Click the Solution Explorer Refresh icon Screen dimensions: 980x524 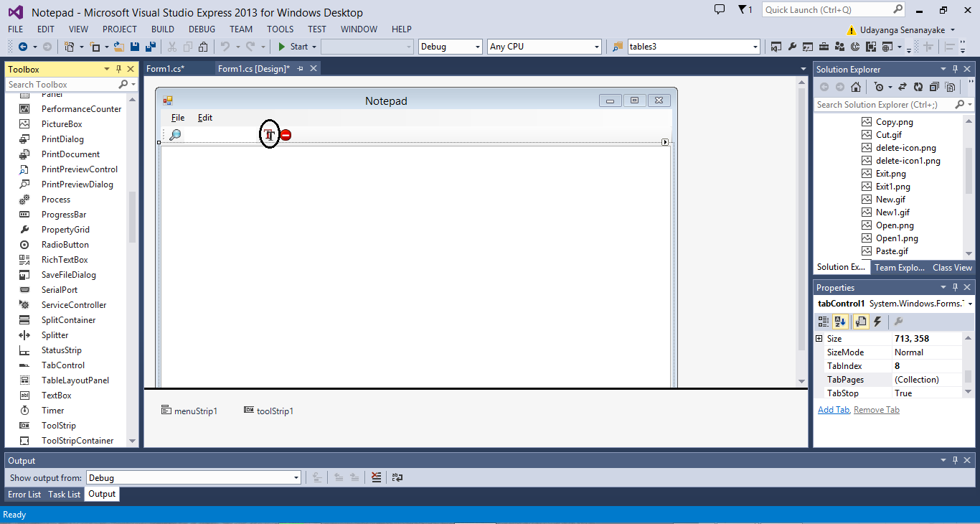pos(918,87)
